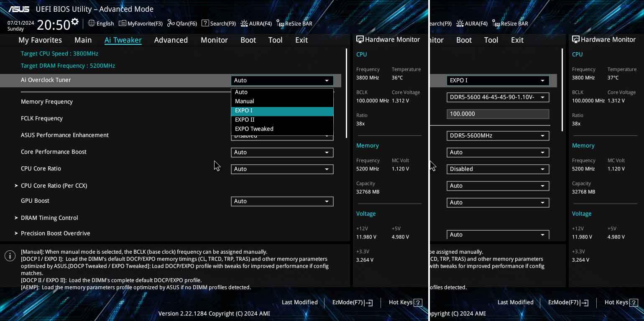Open the Monitor tab in the left screenshot
The image size is (644, 321).
[x=214, y=40]
